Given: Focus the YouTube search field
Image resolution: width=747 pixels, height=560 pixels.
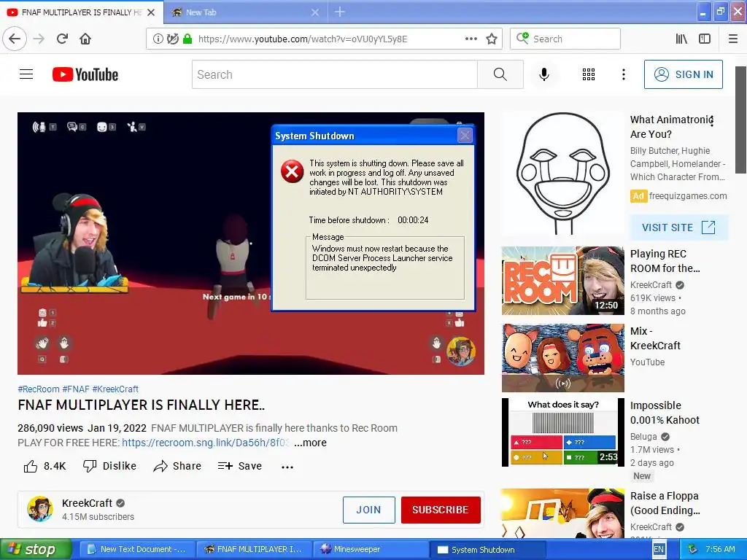Looking at the screenshot, I should (x=334, y=74).
